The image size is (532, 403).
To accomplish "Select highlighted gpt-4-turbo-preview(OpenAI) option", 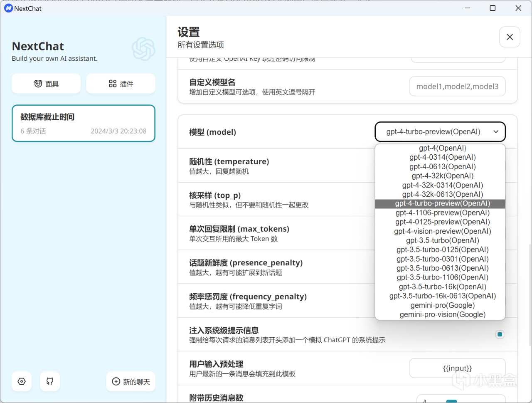I will [440, 203].
